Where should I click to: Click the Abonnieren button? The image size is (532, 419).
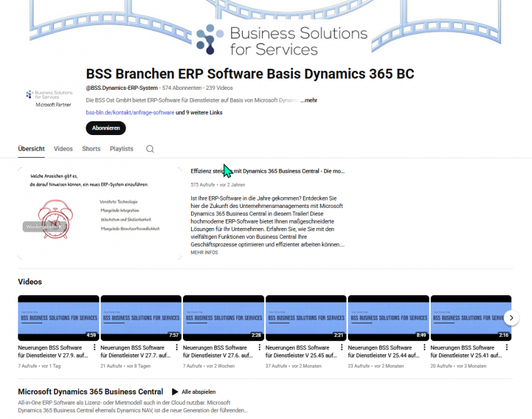tap(105, 128)
